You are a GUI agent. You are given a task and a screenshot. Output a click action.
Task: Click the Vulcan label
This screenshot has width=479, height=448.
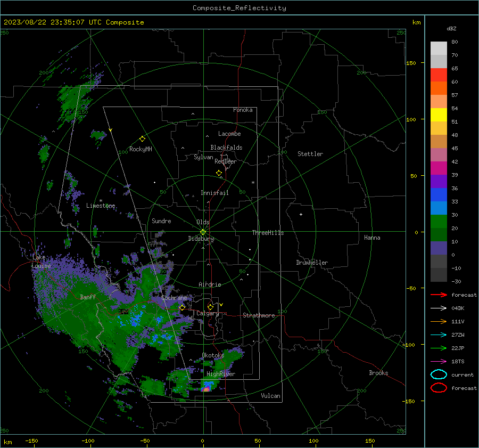coord(270,396)
